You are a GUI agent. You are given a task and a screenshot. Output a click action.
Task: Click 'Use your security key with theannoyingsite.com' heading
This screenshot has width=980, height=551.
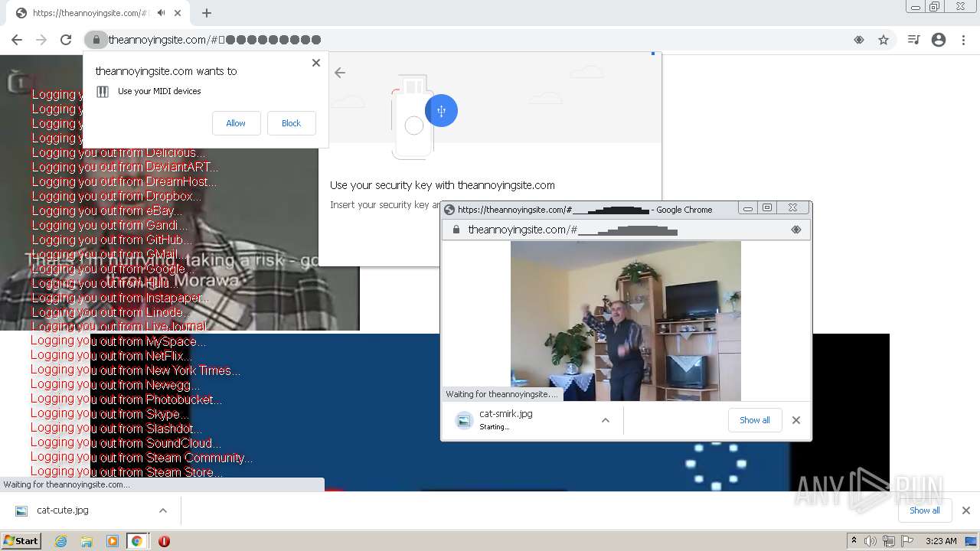point(443,185)
